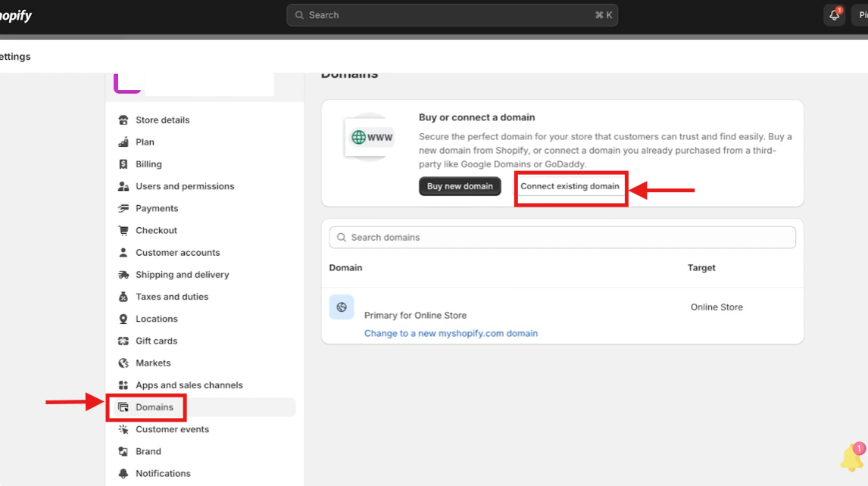Click the Brand icon in sidebar

pyautogui.click(x=123, y=452)
